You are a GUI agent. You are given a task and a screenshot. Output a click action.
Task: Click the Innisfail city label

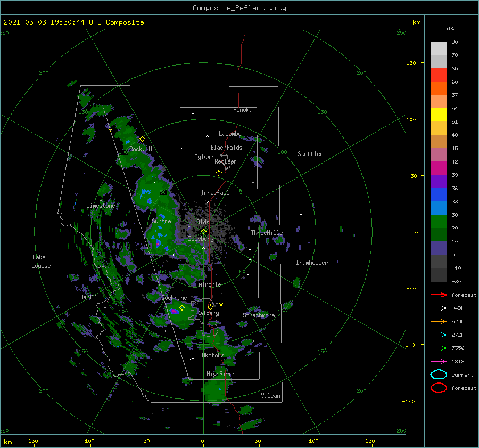(x=215, y=193)
